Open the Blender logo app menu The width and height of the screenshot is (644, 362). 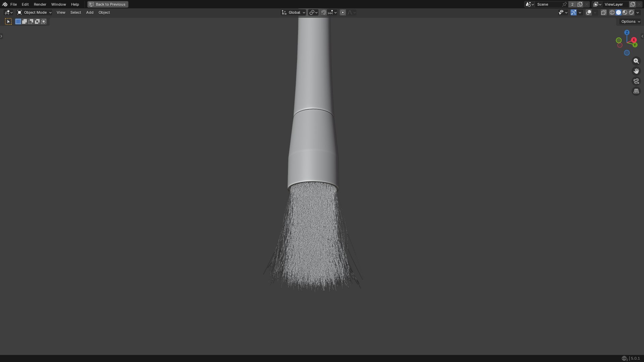[x=5, y=4]
